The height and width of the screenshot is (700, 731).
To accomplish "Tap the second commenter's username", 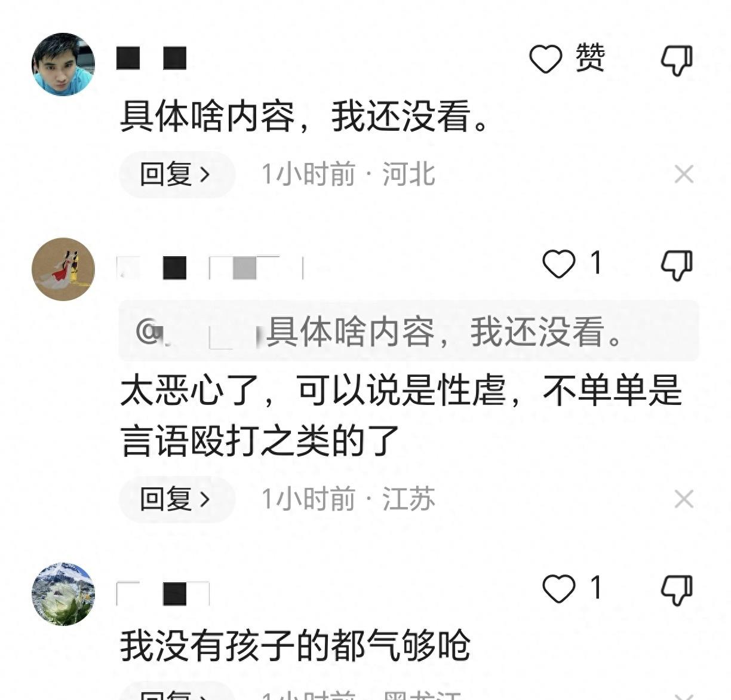I will 210,268.
